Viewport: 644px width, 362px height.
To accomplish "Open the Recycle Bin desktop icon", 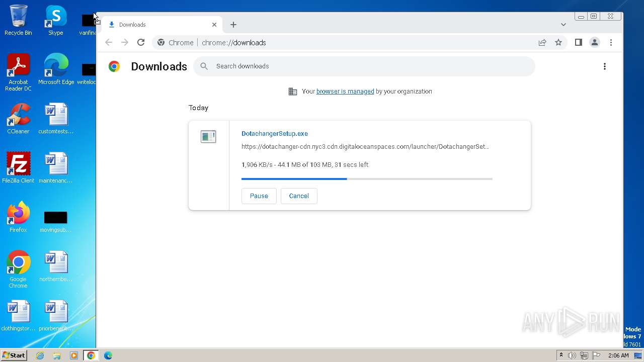I will pos(18,20).
